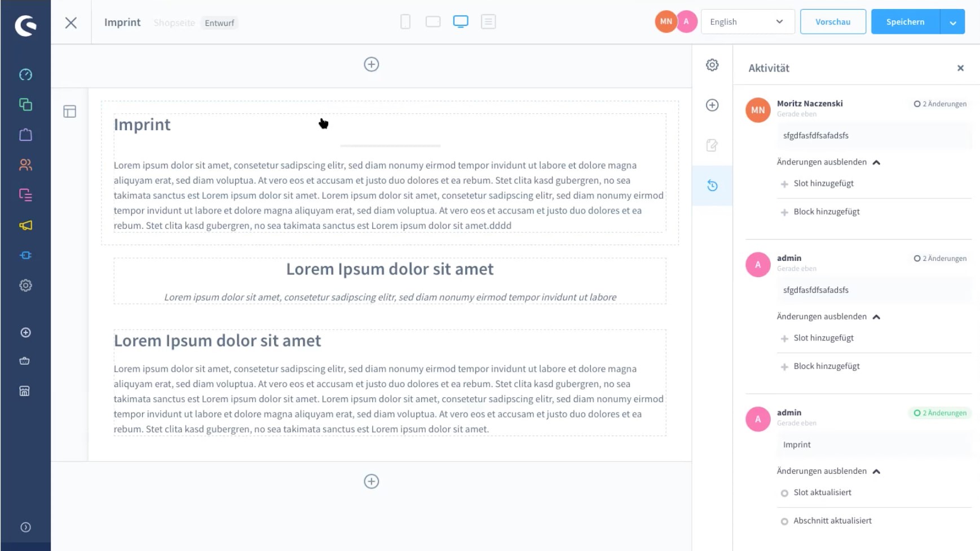
Task: Switch to tablet viewport icon
Action: click(433, 22)
